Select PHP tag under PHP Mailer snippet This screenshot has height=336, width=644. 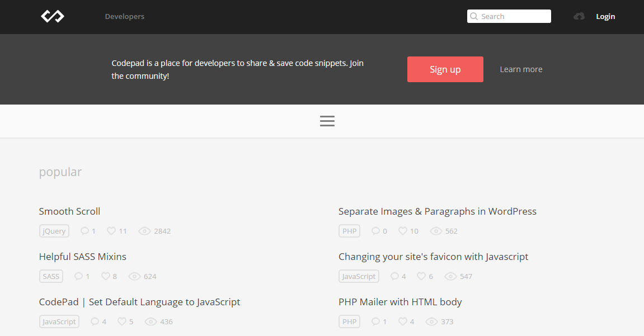point(350,321)
